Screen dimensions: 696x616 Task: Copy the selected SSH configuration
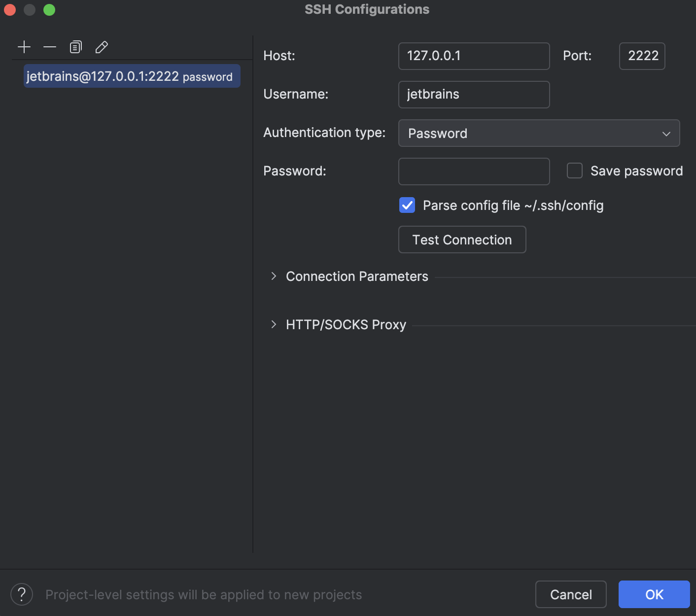75,47
